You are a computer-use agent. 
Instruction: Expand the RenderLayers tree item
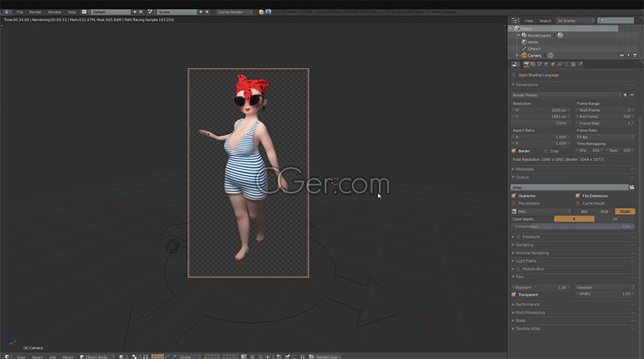[x=519, y=35]
